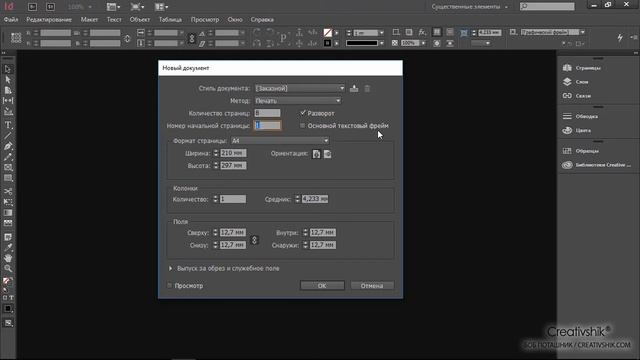
Task: Open the Arrange Documents dropdown in app bar
Action: (161, 7)
